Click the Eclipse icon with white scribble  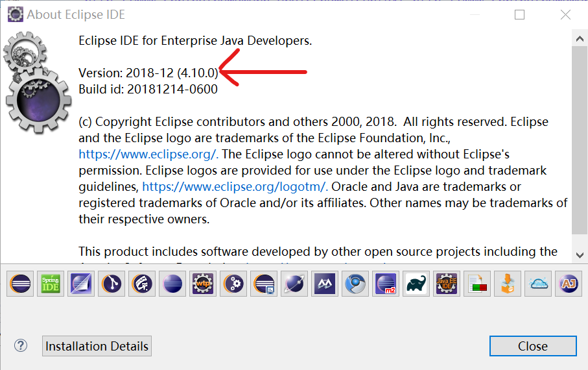click(x=142, y=284)
